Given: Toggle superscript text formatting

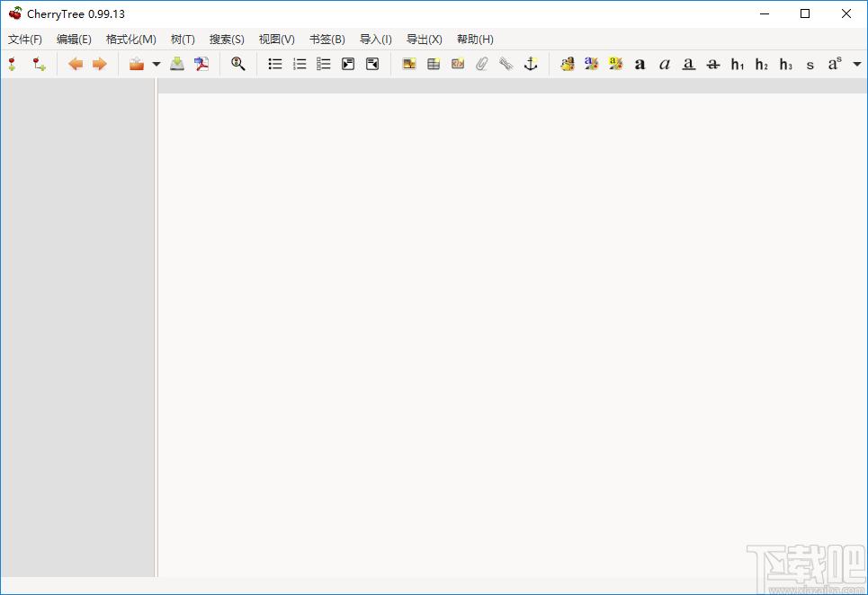Looking at the screenshot, I should tap(835, 64).
